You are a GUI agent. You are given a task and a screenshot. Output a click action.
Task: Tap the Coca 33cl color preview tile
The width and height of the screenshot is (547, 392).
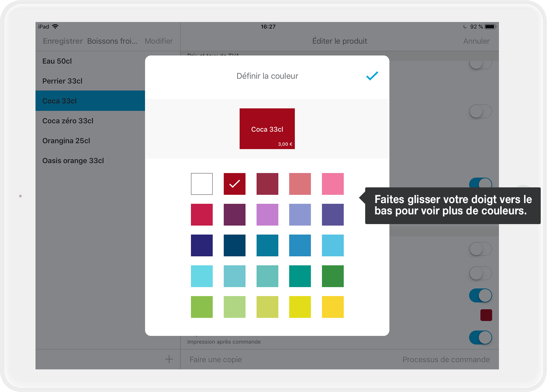tap(267, 129)
